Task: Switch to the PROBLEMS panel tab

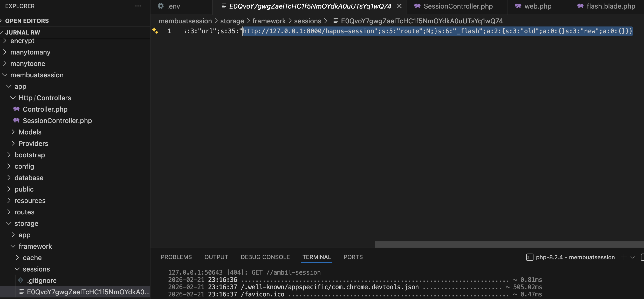Action: (x=176, y=257)
